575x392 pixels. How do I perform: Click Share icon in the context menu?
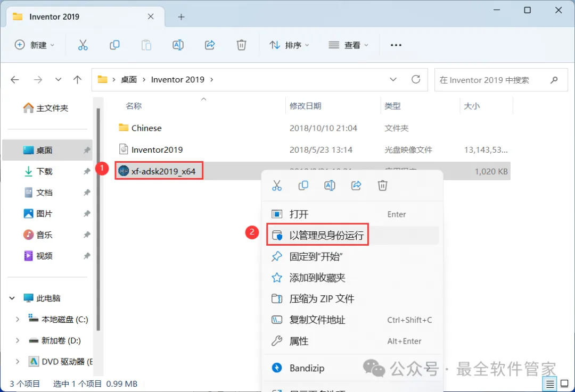point(356,186)
